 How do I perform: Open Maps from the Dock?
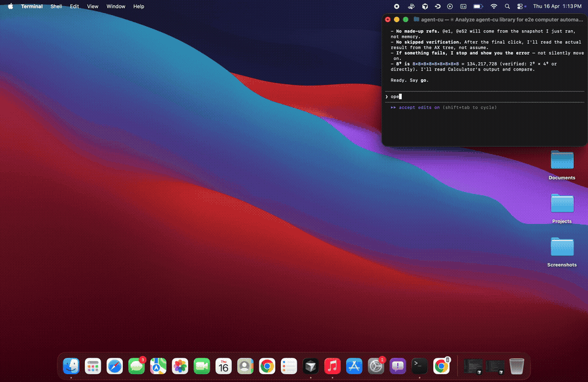pos(158,366)
